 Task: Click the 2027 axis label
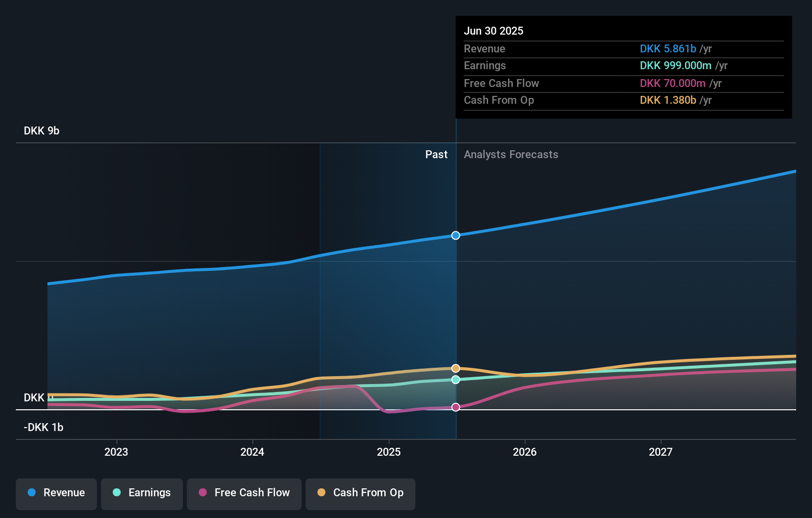[661, 451]
